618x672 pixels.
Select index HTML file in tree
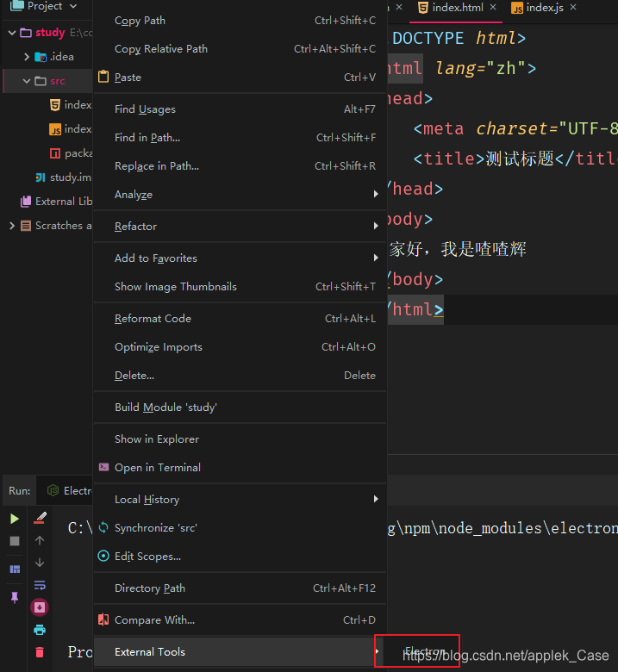(71, 105)
